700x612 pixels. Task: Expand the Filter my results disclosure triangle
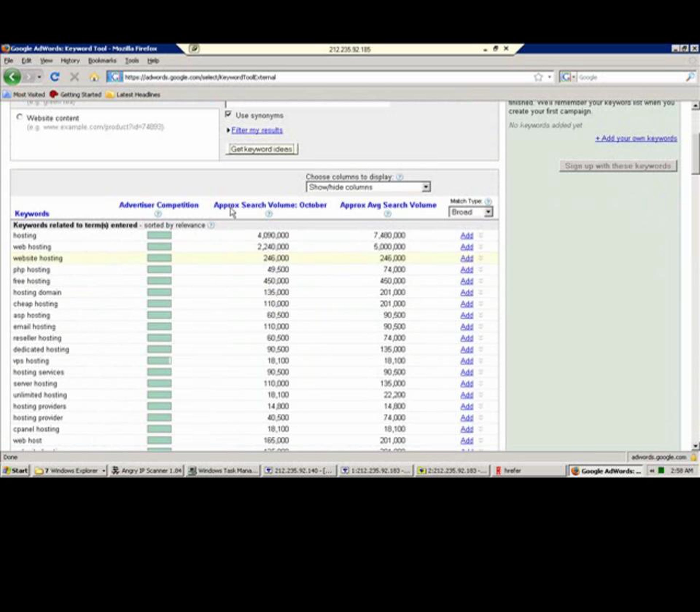(228, 130)
